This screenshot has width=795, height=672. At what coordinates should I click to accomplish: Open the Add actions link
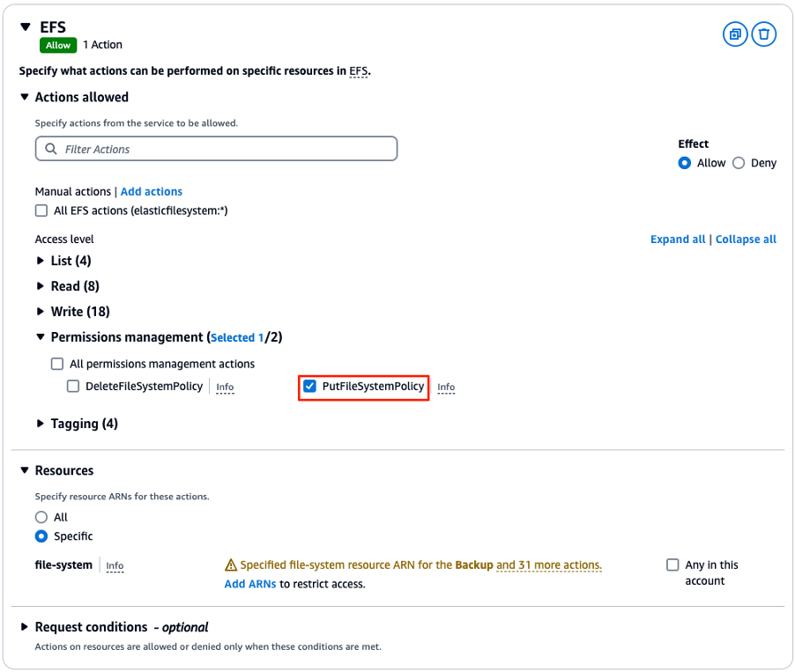[151, 191]
